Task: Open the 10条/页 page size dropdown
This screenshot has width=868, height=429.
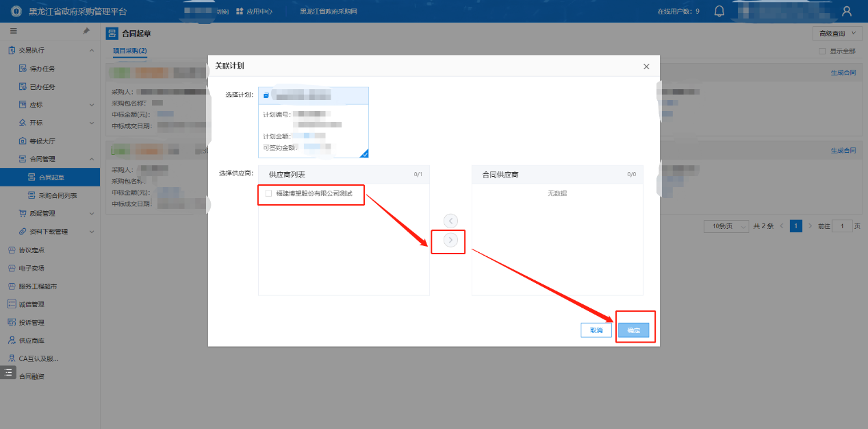Action: pos(726,226)
